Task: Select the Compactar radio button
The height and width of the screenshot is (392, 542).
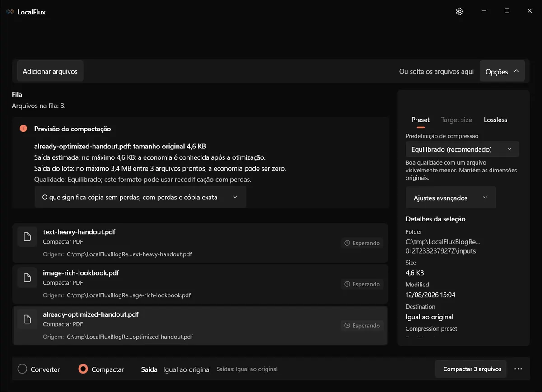Action: pyautogui.click(x=83, y=369)
